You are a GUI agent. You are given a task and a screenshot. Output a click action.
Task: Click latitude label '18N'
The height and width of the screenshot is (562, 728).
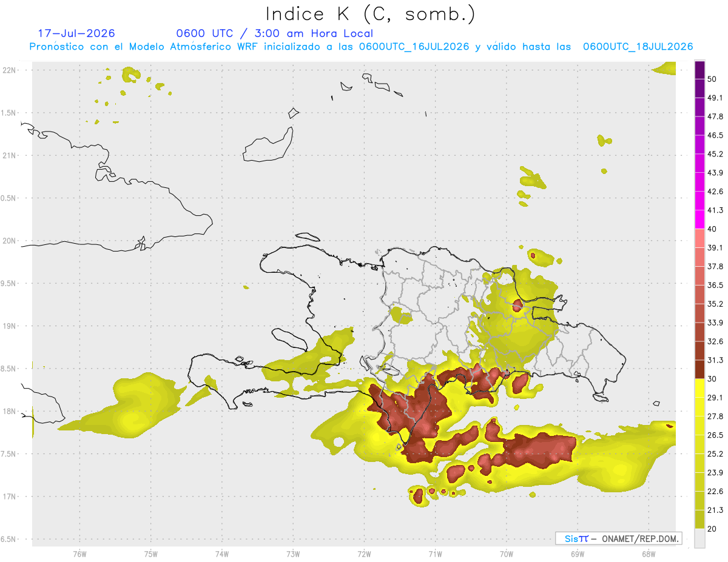pos(9,411)
